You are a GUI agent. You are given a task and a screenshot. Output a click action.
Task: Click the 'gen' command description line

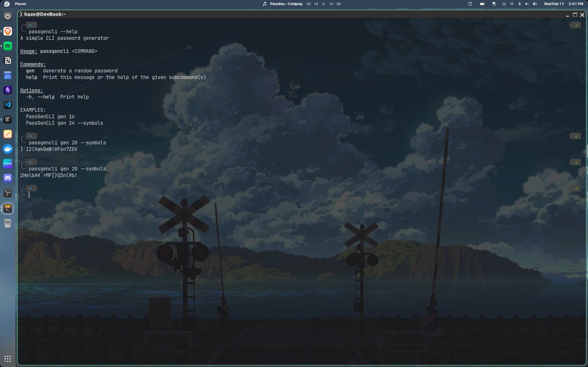coord(72,71)
